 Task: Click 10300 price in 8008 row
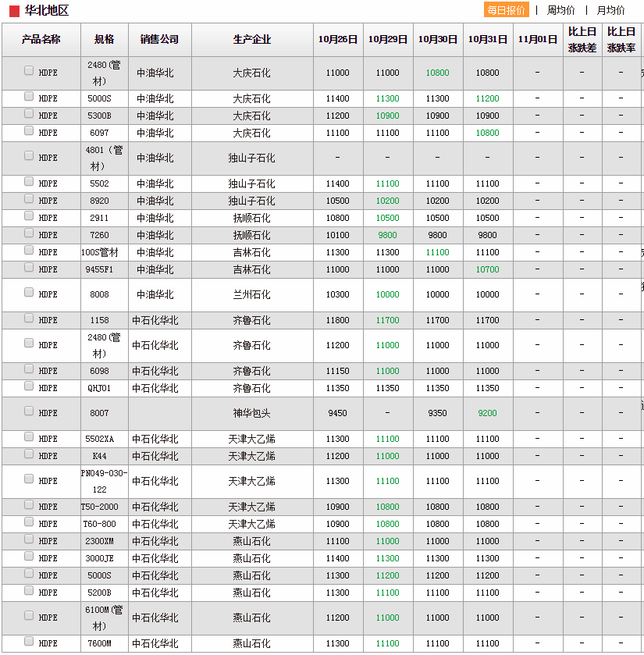[337, 294]
